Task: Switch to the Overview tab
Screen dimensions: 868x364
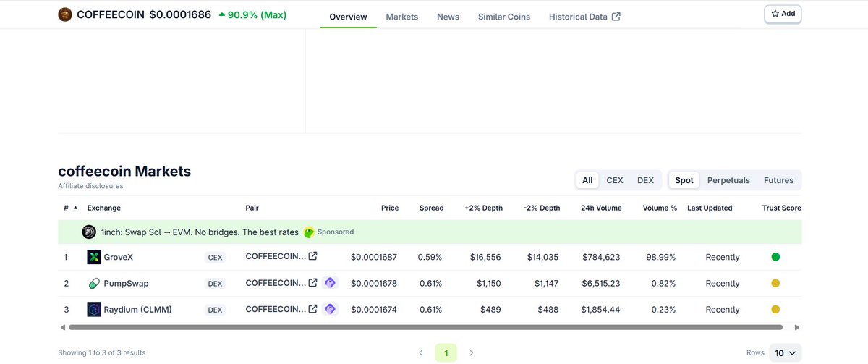Action: (348, 16)
